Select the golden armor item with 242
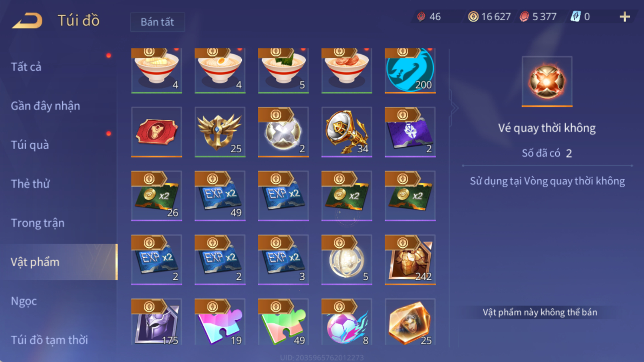Viewport: 644px width, 362px height. (x=410, y=260)
